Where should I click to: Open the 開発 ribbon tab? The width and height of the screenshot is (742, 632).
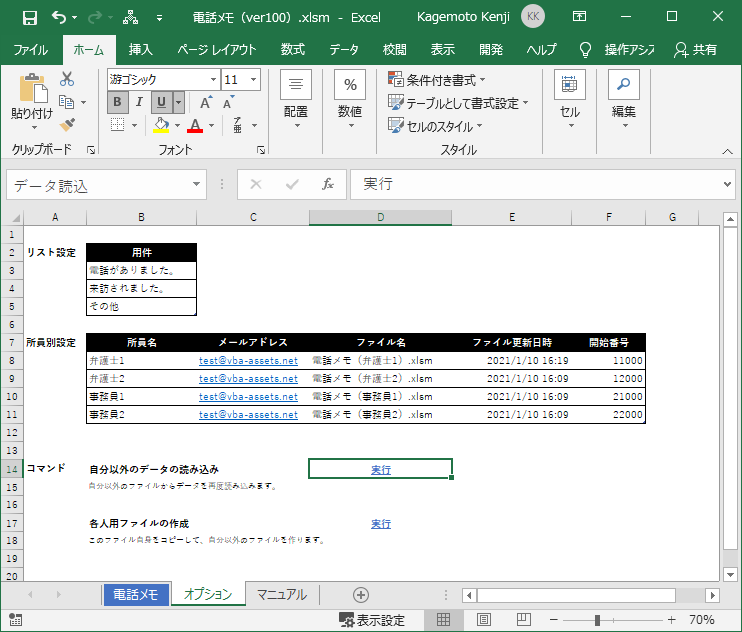tap(491, 50)
